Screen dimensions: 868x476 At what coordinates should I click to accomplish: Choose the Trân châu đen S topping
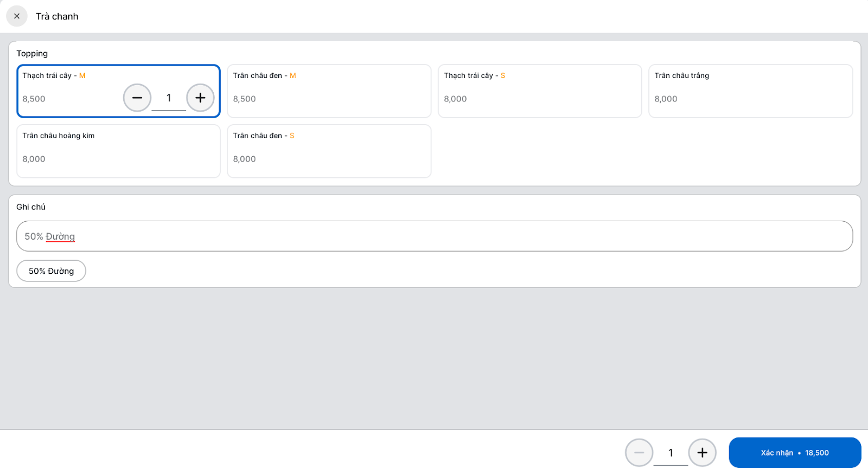click(329, 151)
